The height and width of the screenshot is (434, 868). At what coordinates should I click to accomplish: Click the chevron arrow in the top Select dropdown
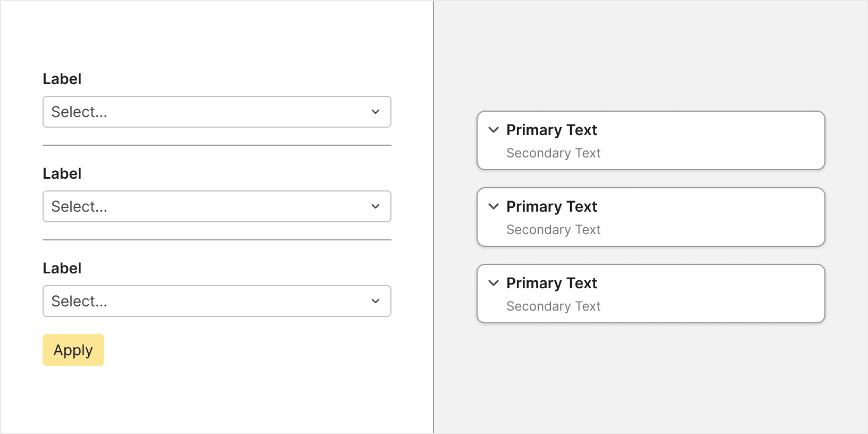point(375,112)
